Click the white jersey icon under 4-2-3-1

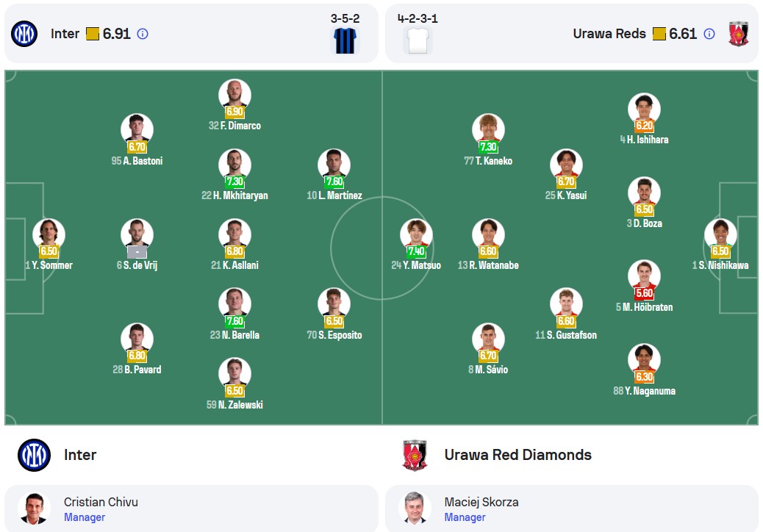(418, 40)
